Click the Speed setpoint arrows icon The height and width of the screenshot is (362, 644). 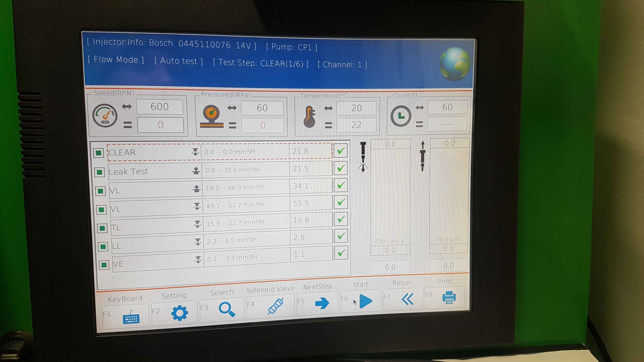pyautogui.click(x=127, y=107)
